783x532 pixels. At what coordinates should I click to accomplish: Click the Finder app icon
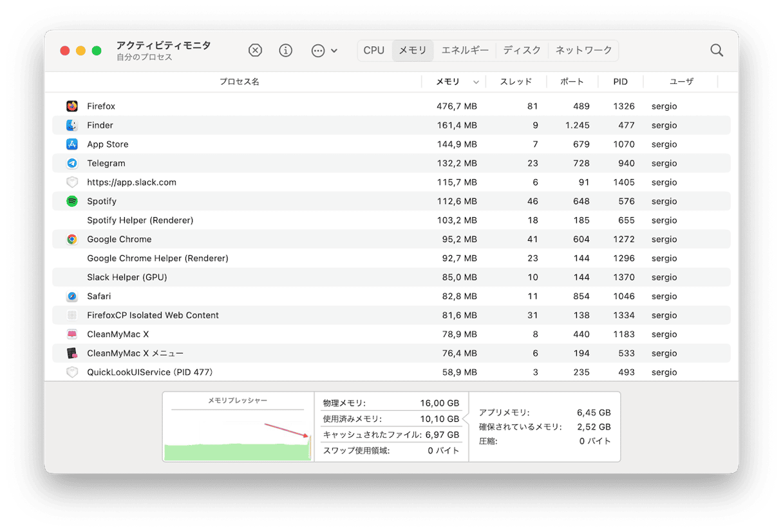pos(72,125)
